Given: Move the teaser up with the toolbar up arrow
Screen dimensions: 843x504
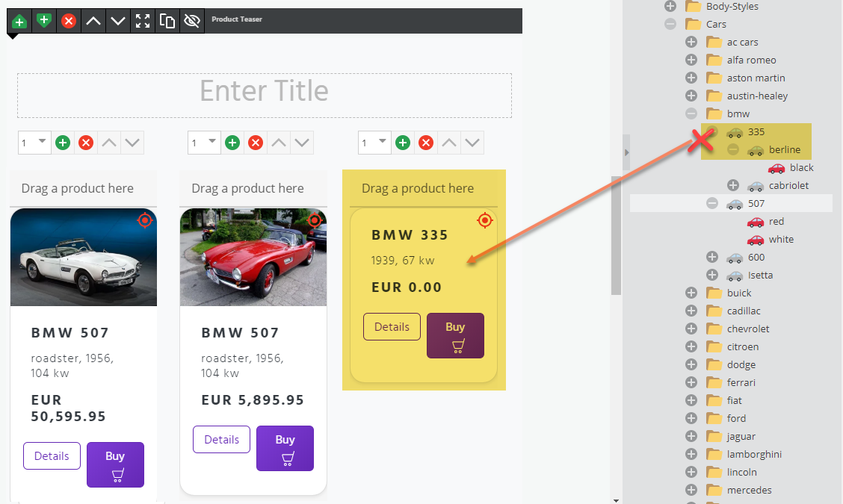Looking at the screenshot, I should tap(93, 21).
